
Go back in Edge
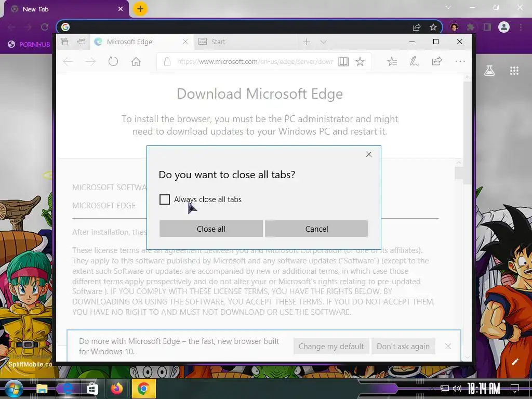pyautogui.click(x=68, y=62)
